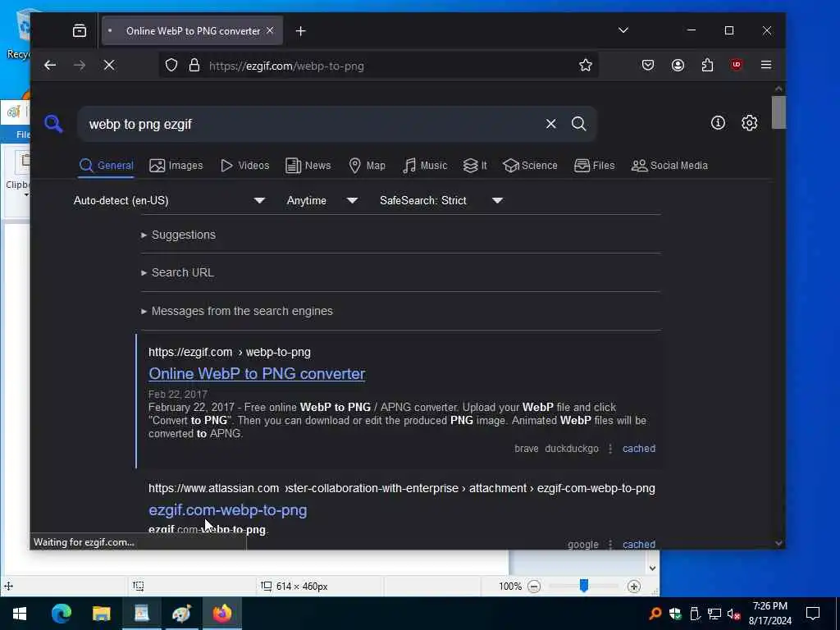Switch to the Images category
The width and height of the screenshot is (840, 630).
[x=176, y=166]
